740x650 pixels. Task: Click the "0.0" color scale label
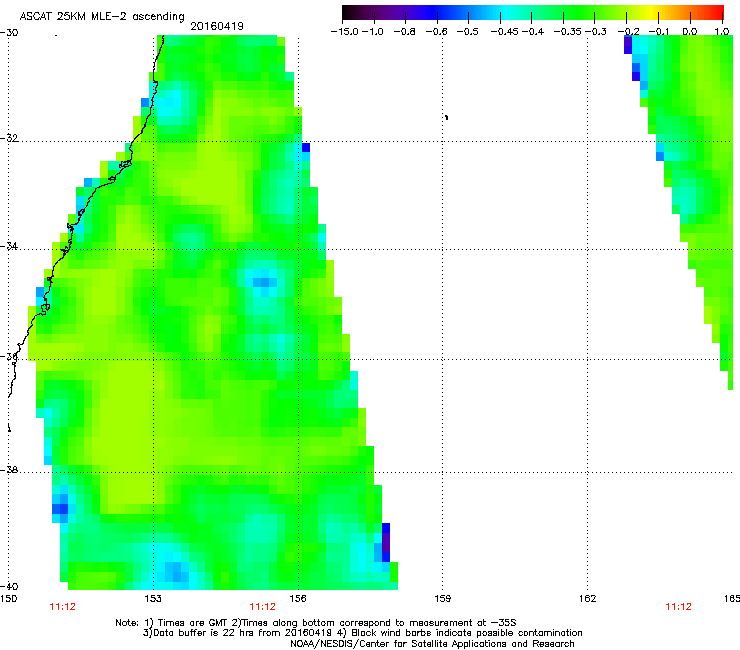click(x=690, y=32)
